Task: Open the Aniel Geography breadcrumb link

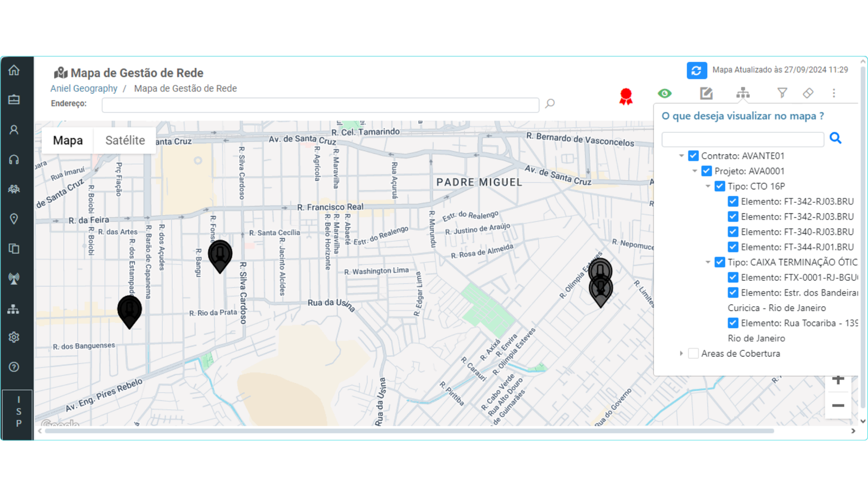Action: point(84,88)
